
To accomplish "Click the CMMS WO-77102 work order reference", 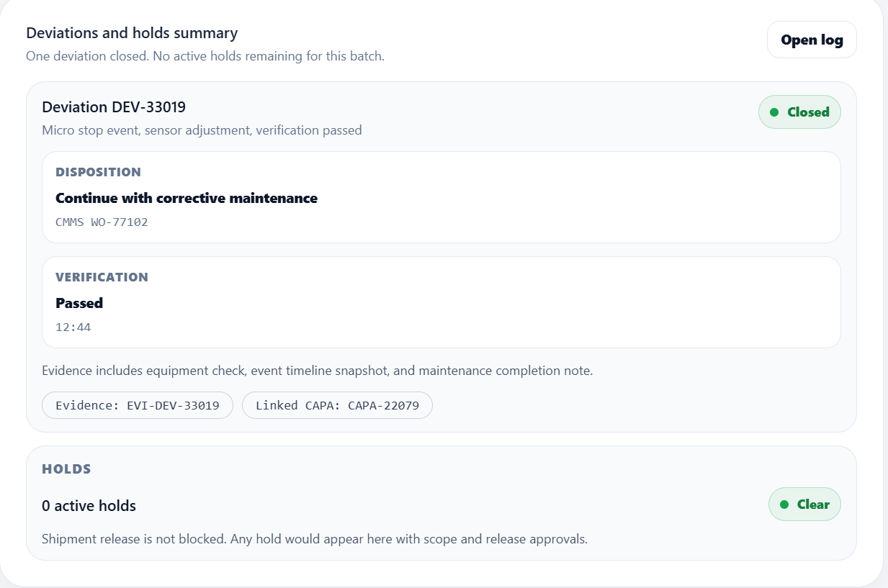I will tap(102, 222).
